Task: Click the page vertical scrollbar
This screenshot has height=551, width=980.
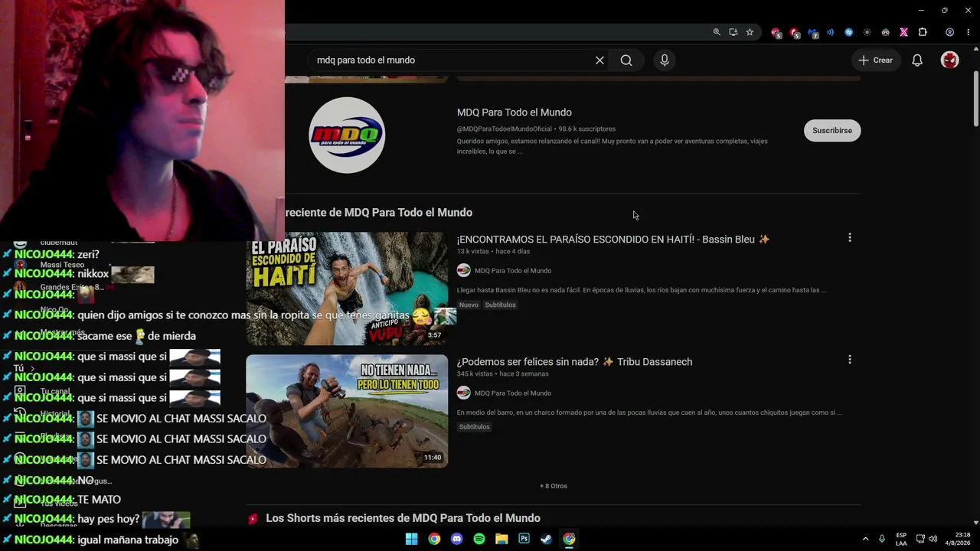Action: click(x=975, y=99)
